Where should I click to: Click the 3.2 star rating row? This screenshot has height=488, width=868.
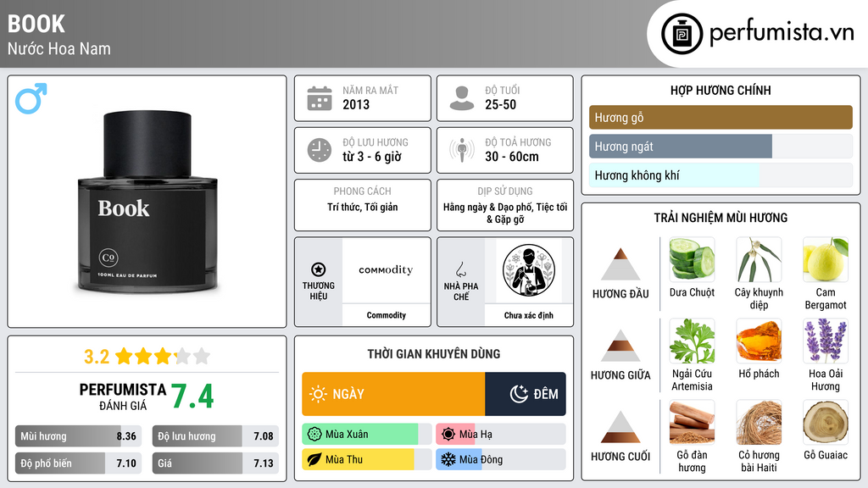[147, 357]
